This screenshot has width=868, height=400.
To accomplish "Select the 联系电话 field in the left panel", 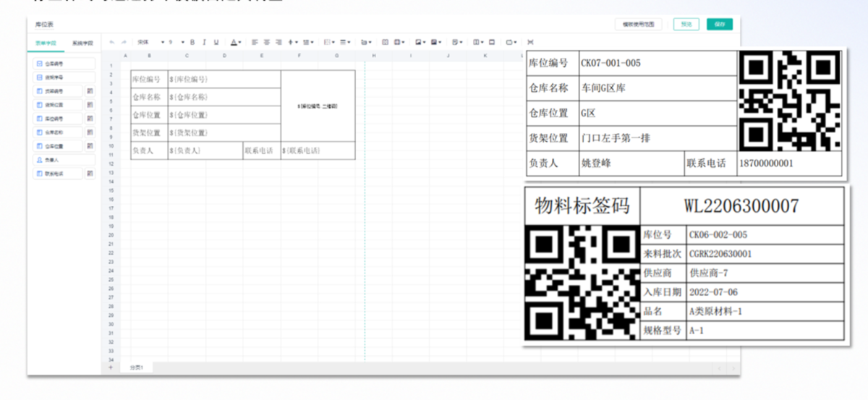I will 58,174.
